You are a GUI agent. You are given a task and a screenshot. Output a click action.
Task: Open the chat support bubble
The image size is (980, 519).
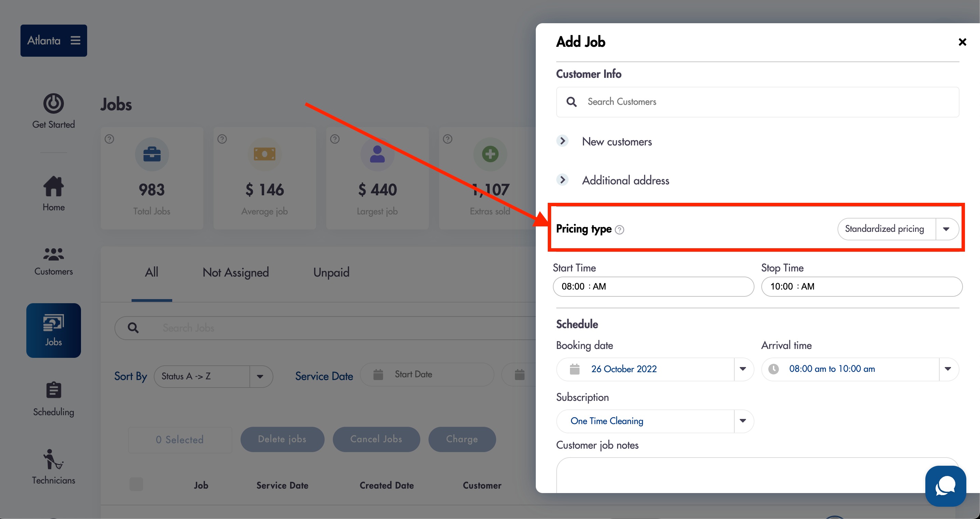[x=945, y=486]
